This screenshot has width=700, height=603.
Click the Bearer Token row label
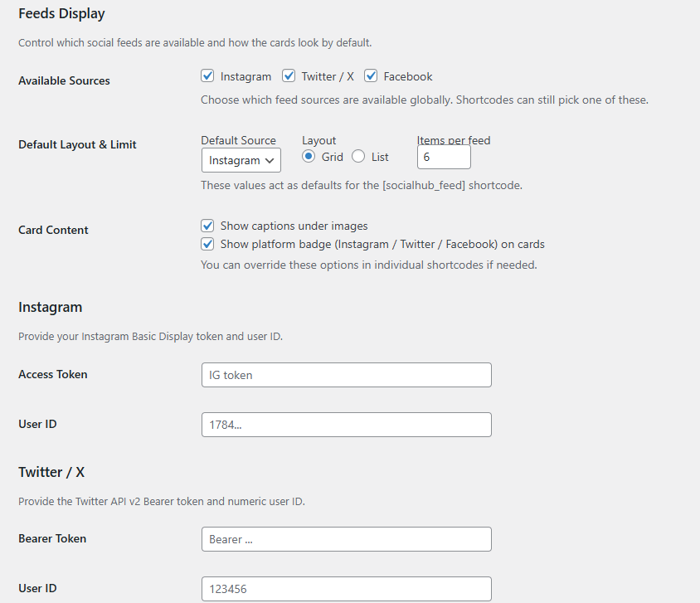[x=52, y=538]
